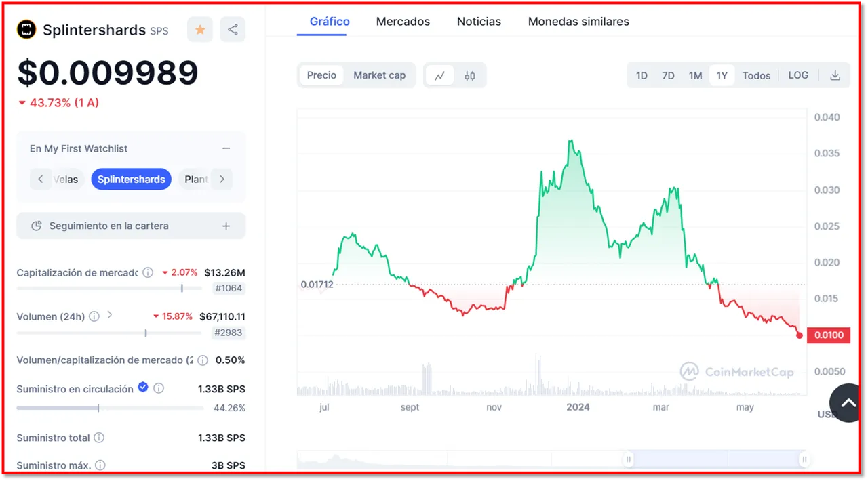
Task: Select the Market cap chart toggle
Action: (x=379, y=75)
